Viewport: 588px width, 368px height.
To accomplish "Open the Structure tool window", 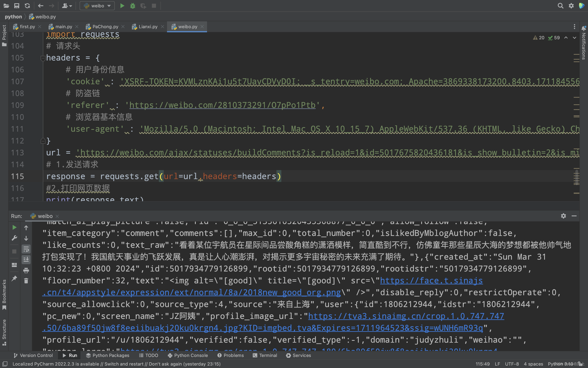I will (x=4, y=332).
